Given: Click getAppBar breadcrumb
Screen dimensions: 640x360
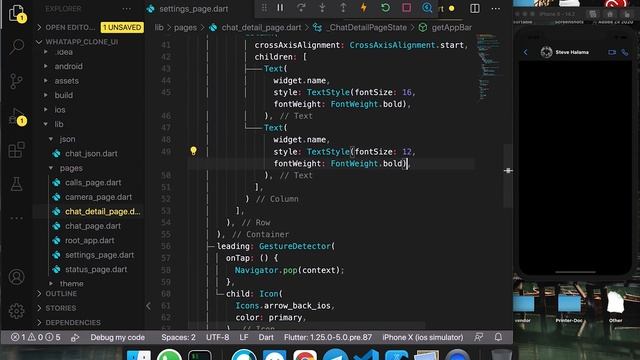Looking at the screenshot, I should pos(451,27).
